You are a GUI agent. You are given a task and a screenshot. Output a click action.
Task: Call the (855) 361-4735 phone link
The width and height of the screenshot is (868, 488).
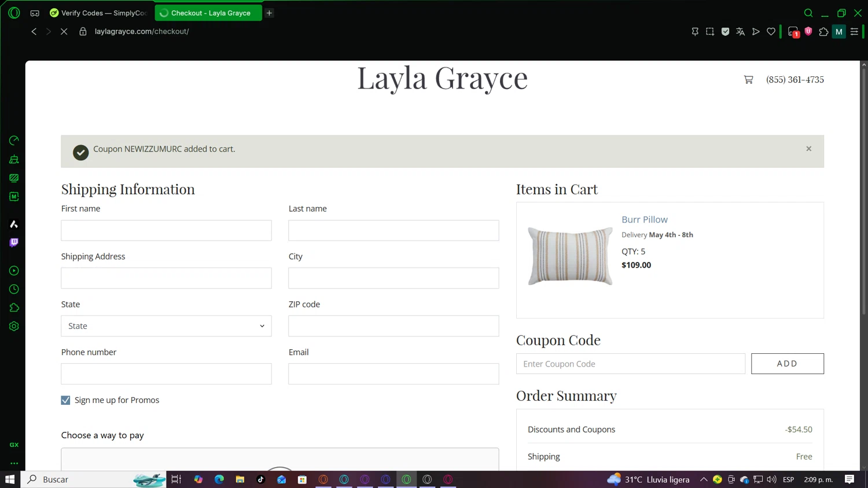tap(795, 80)
